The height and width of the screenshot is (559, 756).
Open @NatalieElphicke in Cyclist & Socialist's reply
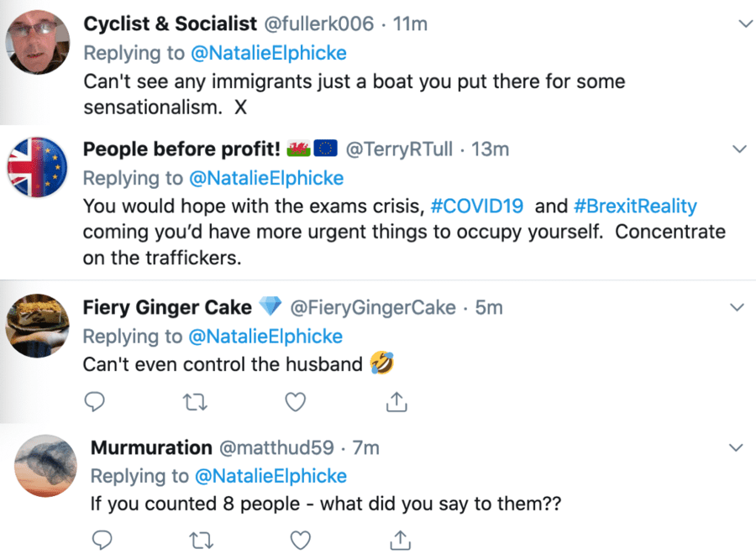tap(269, 53)
